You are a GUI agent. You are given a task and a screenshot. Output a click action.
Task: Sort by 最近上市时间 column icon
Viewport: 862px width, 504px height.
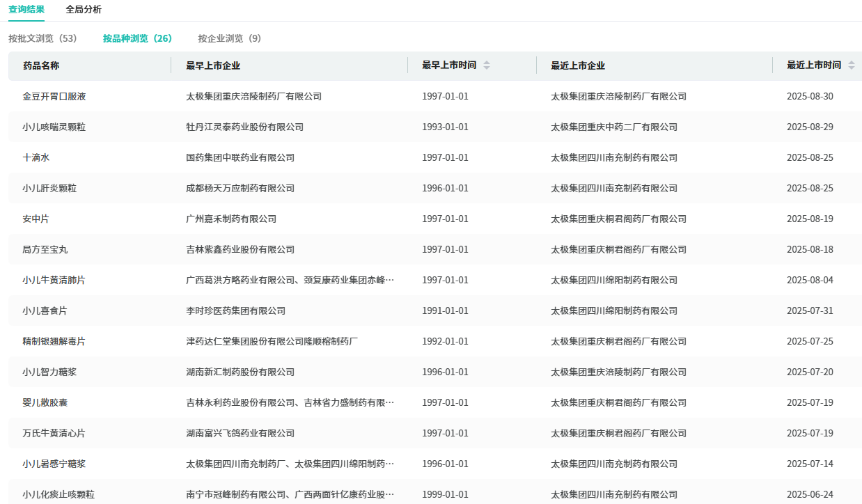[x=851, y=65]
